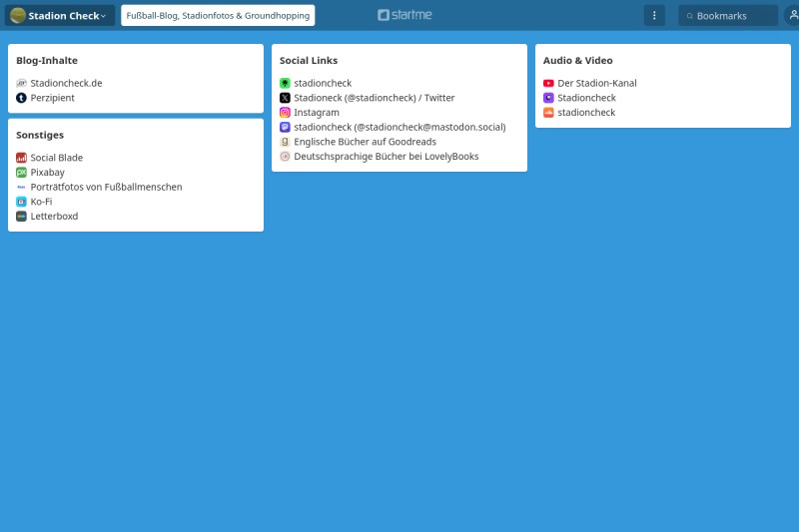Viewport: 799px width, 532px height.
Task: Click the start.me logo
Action: click(x=404, y=15)
